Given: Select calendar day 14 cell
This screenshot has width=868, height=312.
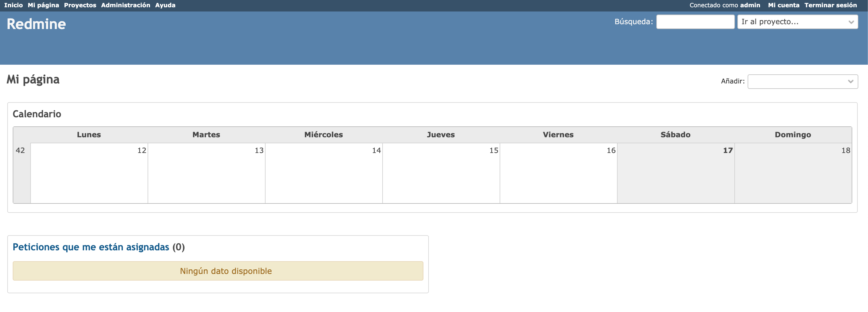Looking at the screenshot, I should tap(324, 173).
